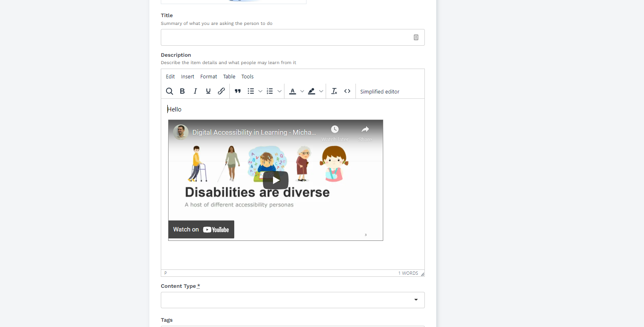This screenshot has height=327, width=644.
Task: Open the Tools menu
Action: coord(247,76)
